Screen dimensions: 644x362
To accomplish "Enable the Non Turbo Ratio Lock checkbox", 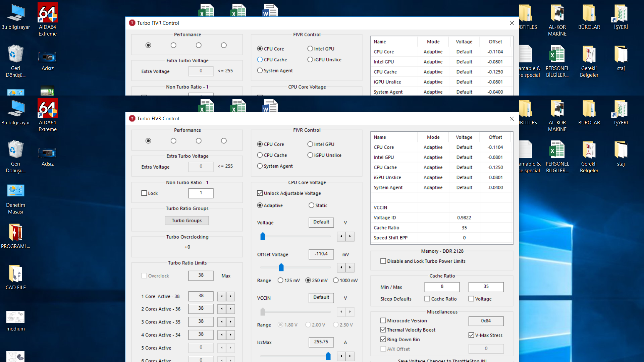I will [144, 193].
